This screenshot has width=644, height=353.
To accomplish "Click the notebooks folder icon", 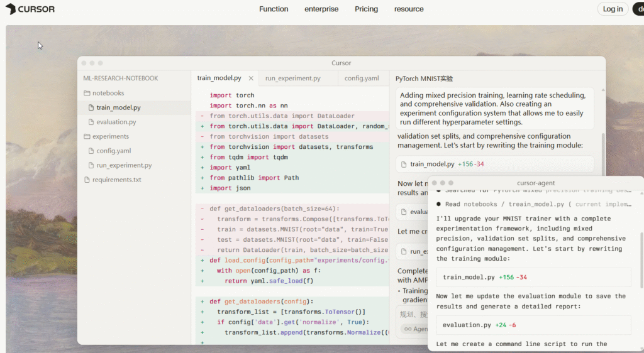I will [87, 93].
